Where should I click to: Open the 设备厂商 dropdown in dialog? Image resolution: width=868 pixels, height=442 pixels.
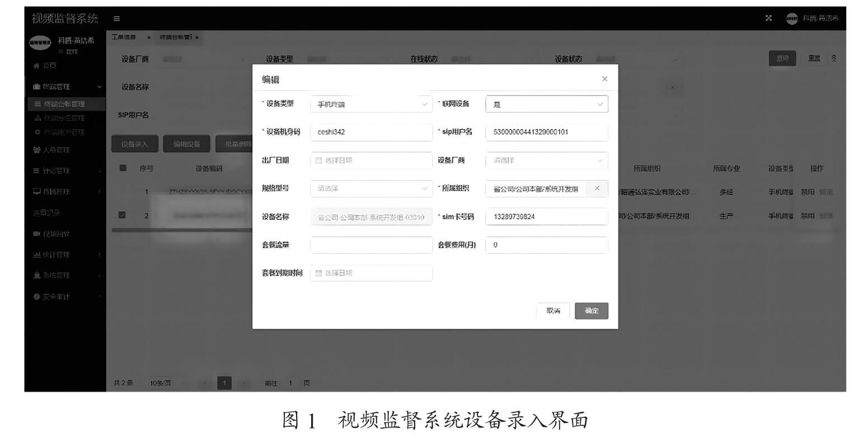(x=546, y=161)
